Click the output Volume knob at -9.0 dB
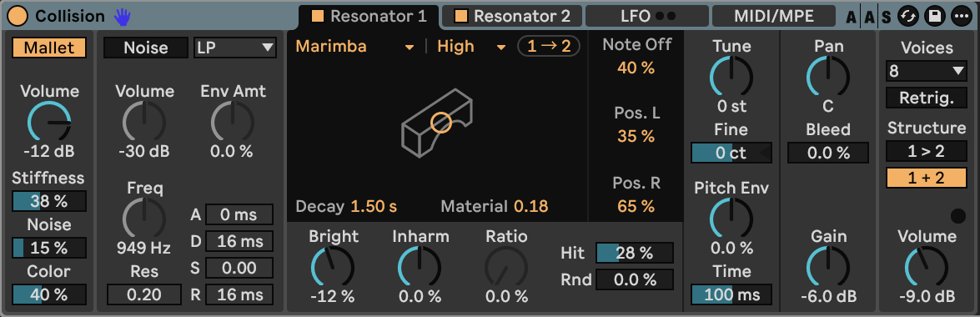 [x=927, y=267]
